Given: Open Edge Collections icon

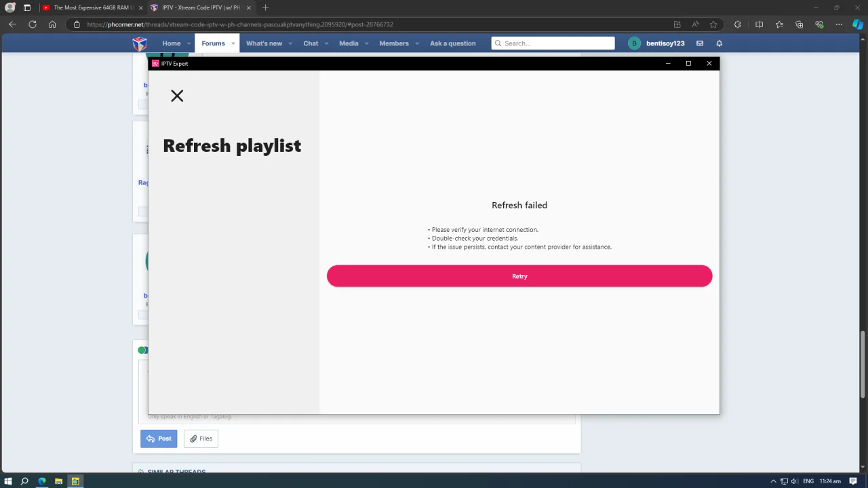Looking at the screenshot, I should 799,24.
